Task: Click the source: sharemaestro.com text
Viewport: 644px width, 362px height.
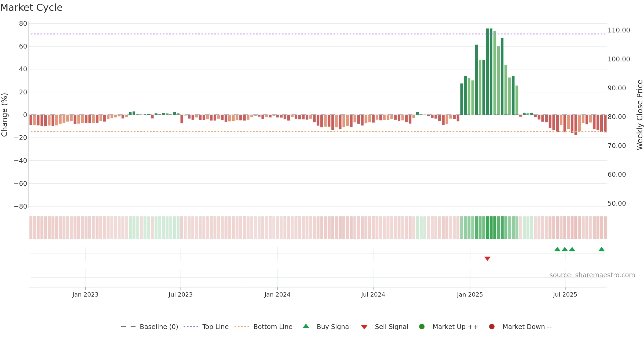Action: click(x=592, y=275)
